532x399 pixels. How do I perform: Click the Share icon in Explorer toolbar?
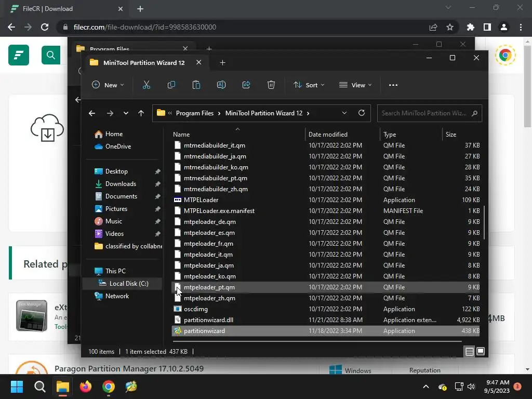pyautogui.click(x=246, y=85)
